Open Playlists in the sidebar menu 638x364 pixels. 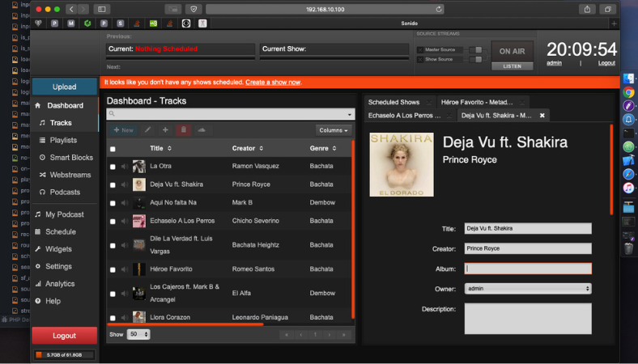[64, 140]
